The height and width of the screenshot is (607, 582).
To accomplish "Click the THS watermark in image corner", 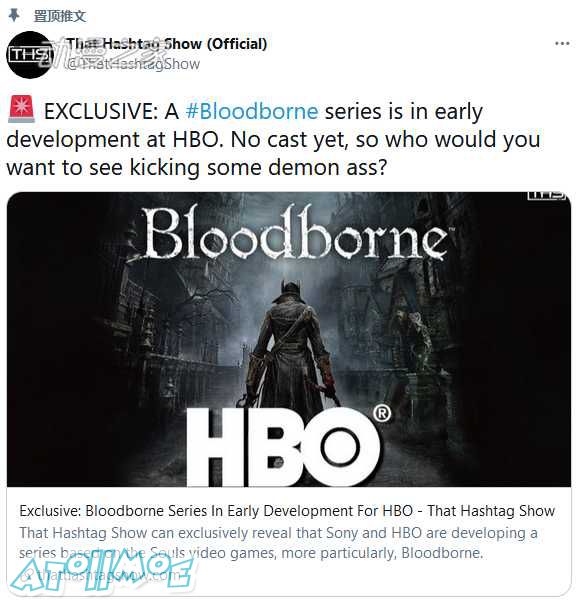I will [547, 195].
